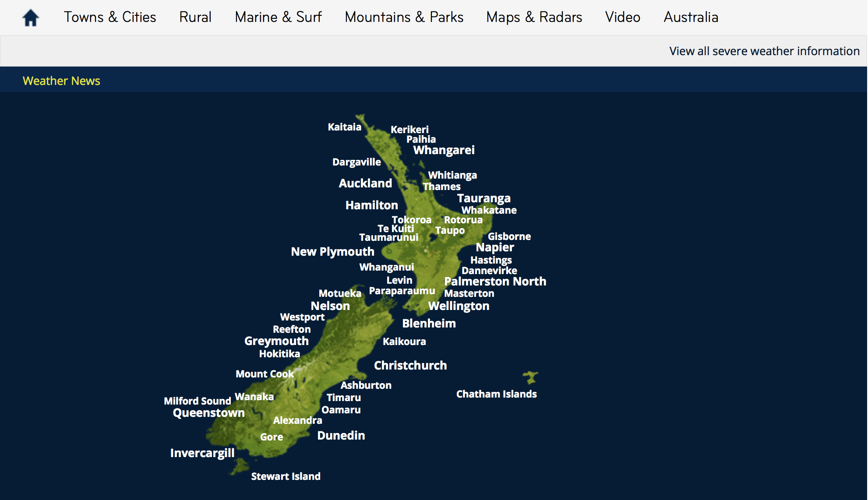Pick Palmerston North on the map
This screenshot has width=868, height=500.
coord(495,282)
